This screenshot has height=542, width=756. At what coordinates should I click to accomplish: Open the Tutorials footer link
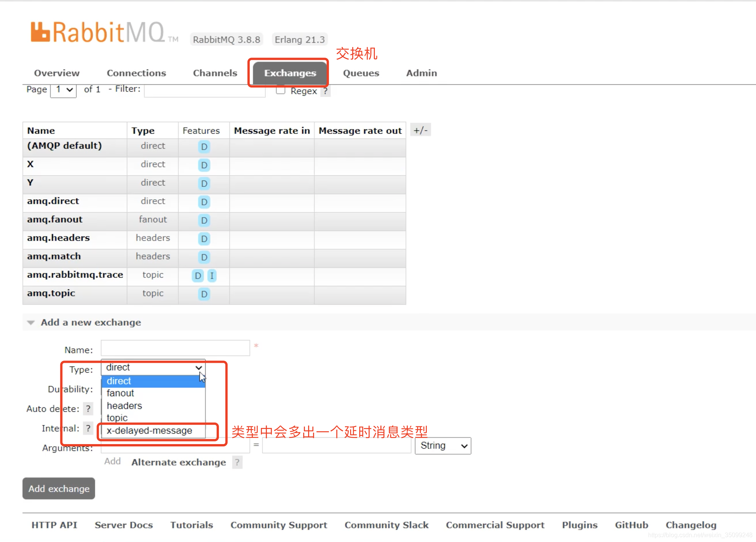click(192, 525)
